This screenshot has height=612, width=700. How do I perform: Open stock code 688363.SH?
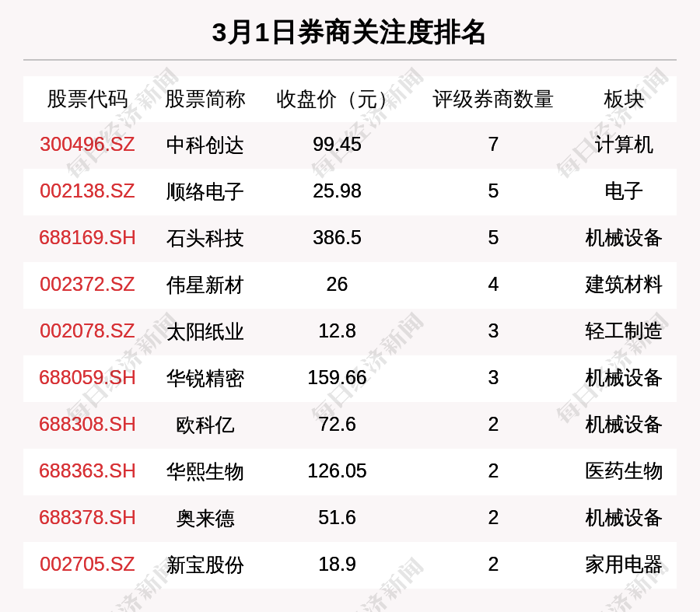click(87, 471)
